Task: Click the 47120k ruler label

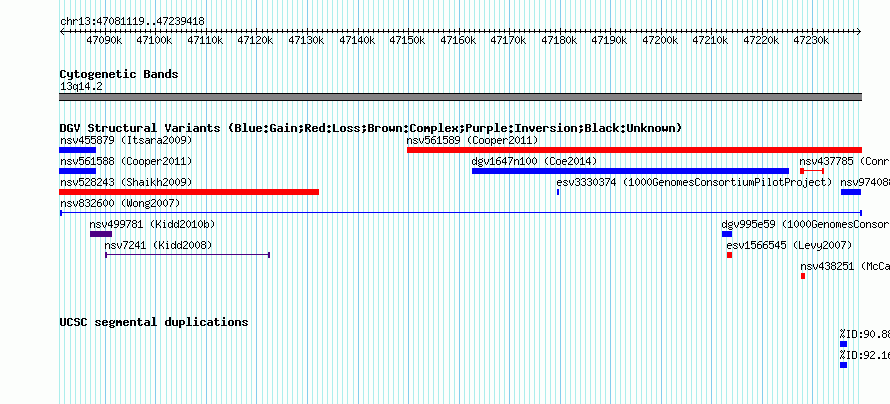Action: pos(255,40)
